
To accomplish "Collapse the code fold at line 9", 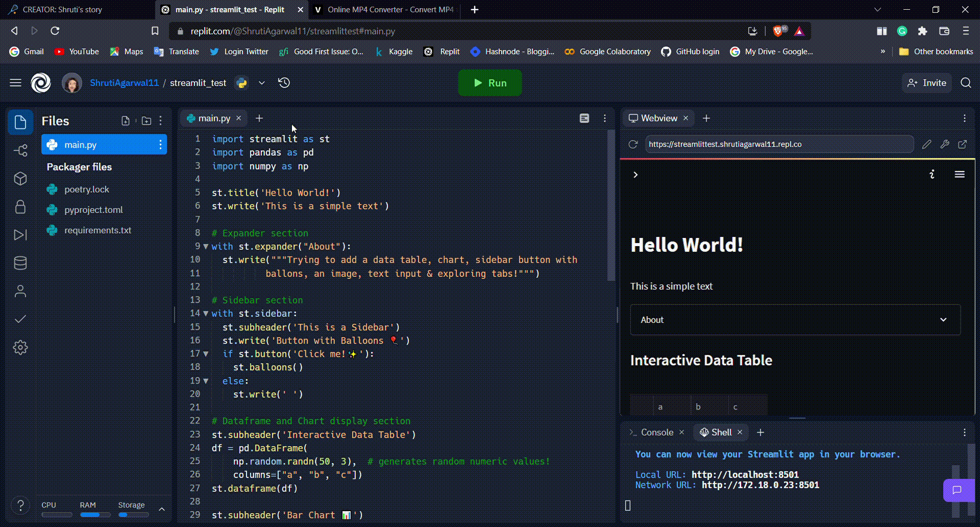I will 206,247.
